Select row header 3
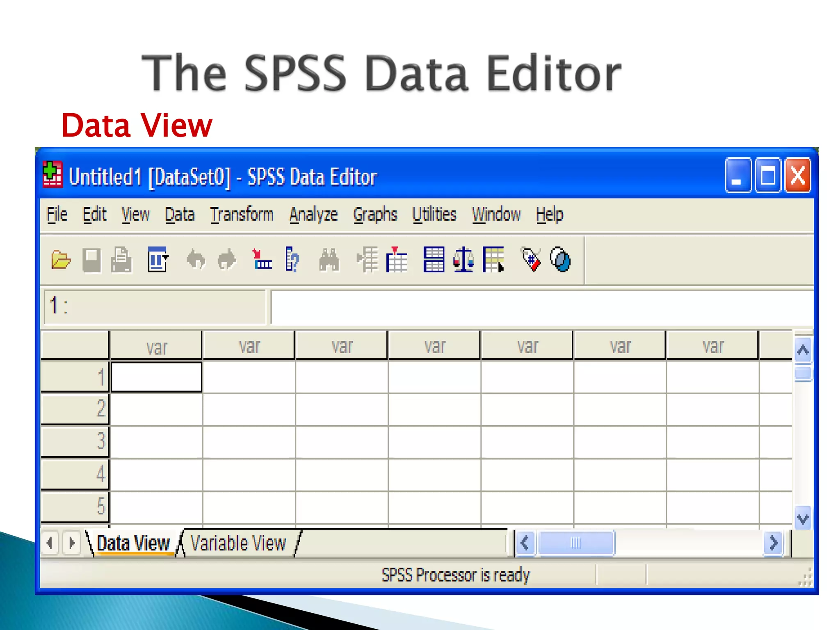The image size is (840, 630). coord(75,441)
